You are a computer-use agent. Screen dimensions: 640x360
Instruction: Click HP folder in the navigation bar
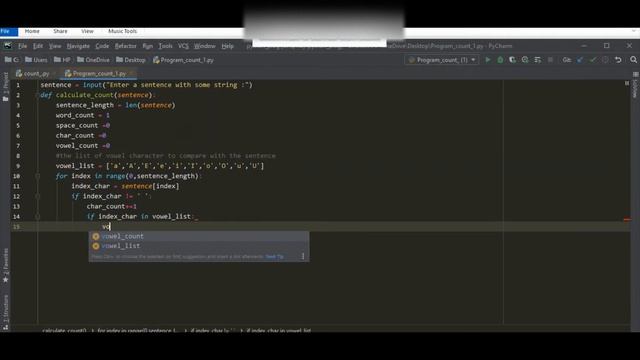point(62,60)
